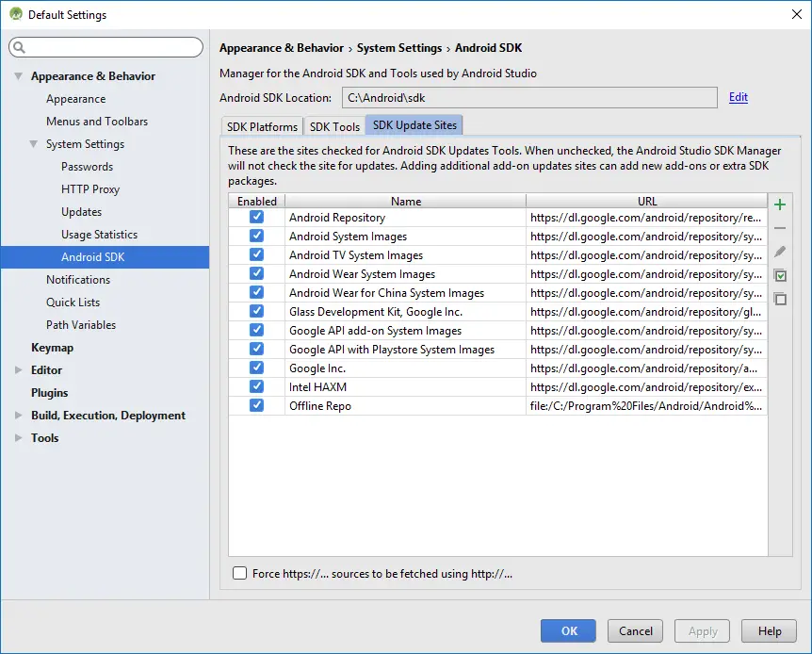Open Usage Statistics settings
812x654 pixels.
coord(100,235)
